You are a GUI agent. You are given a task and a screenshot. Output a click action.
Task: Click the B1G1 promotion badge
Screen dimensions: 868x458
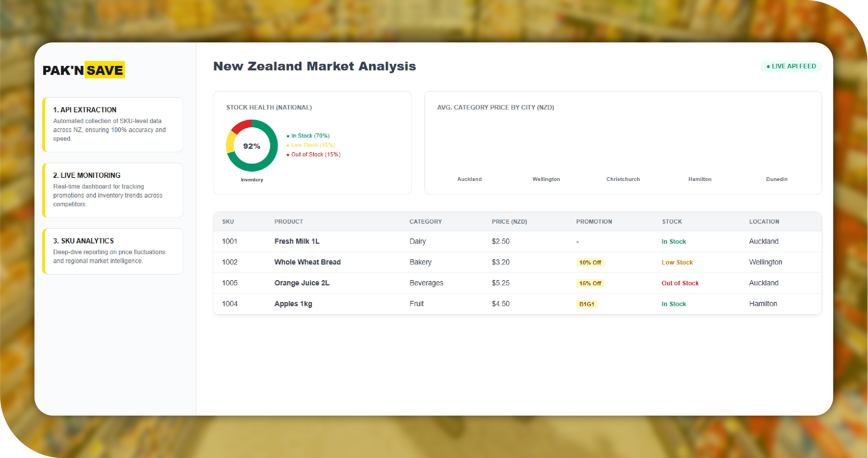click(586, 304)
